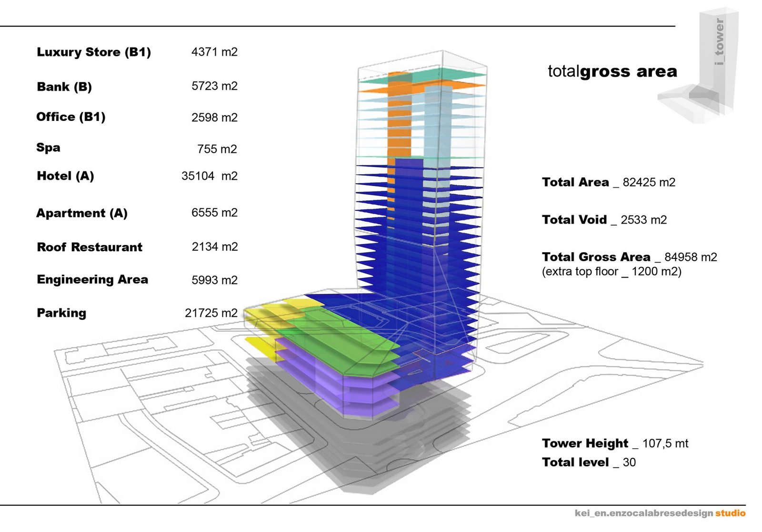Select the Tower Height 107,5 mt text
Viewport: 762px width, 532px height.
tap(615, 443)
